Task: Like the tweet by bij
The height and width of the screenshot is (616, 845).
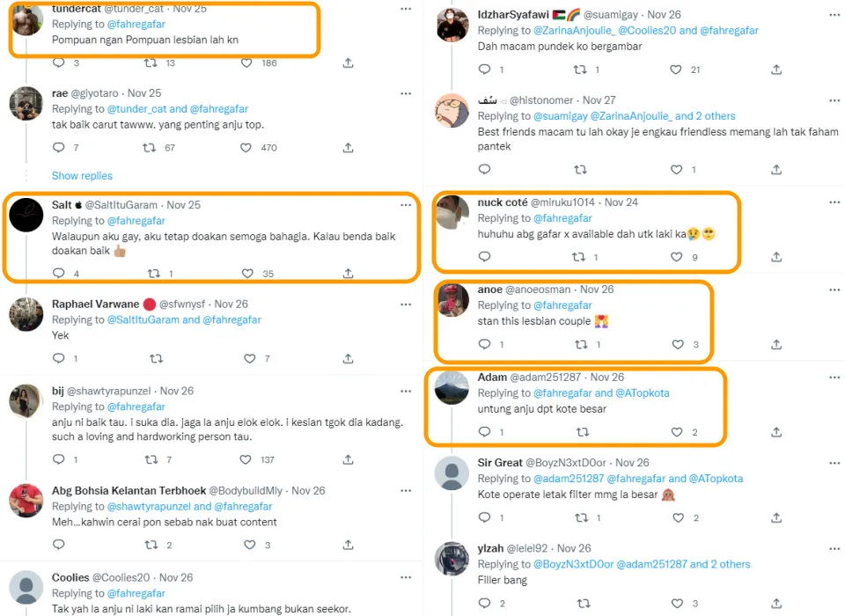Action: tap(246, 459)
